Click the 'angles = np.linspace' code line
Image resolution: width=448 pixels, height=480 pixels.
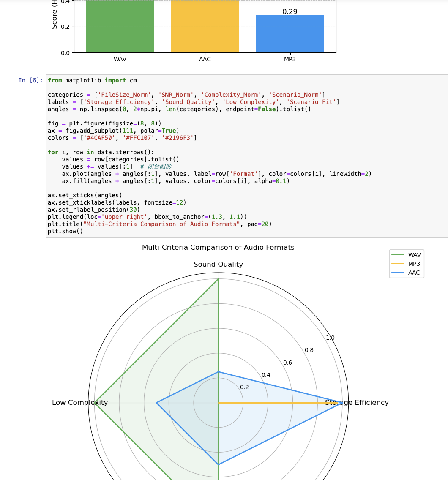[179, 109]
